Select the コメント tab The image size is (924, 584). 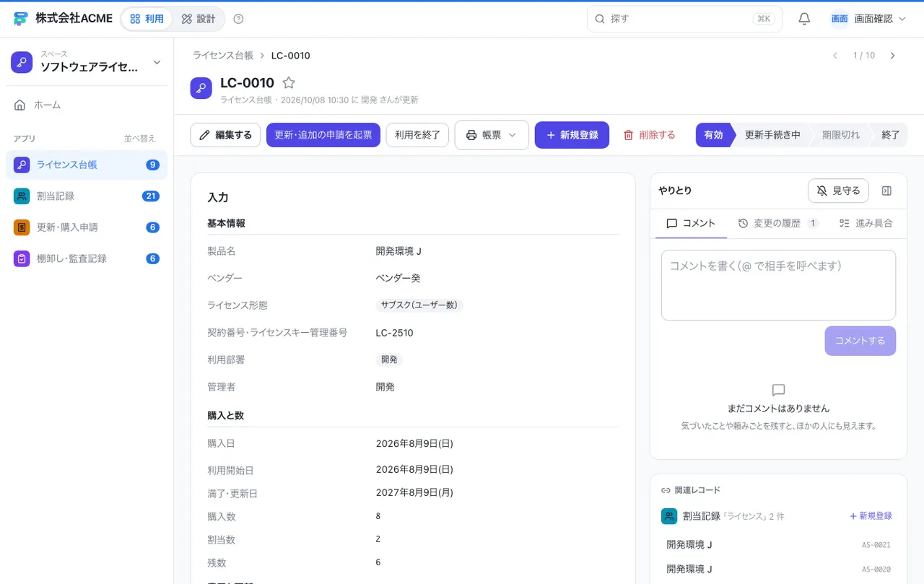pyautogui.click(x=691, y=223)
